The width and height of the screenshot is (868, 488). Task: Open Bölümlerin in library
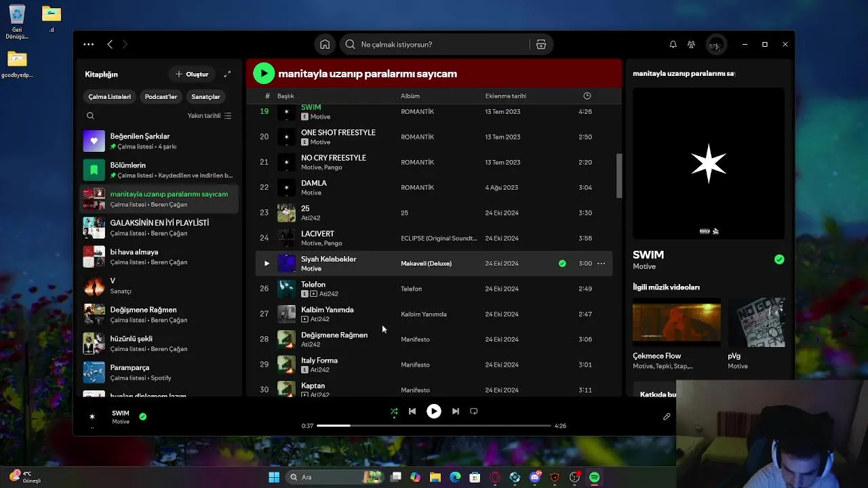click(159, 170)
